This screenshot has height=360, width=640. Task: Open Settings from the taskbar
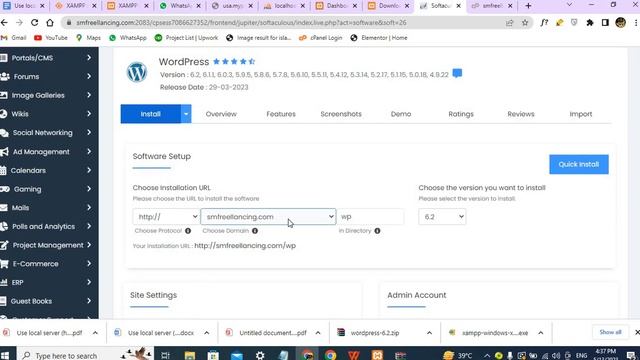pos(260,355)
